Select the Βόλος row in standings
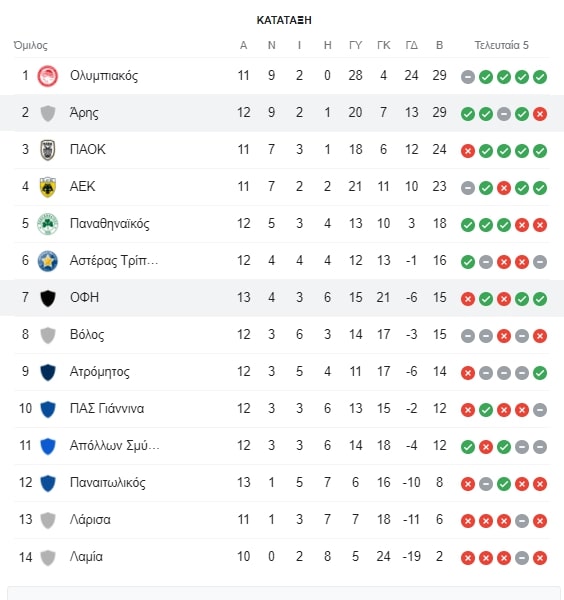Viewport: 564px width, 600px height. pyautogui.click(x=282, y=335)
